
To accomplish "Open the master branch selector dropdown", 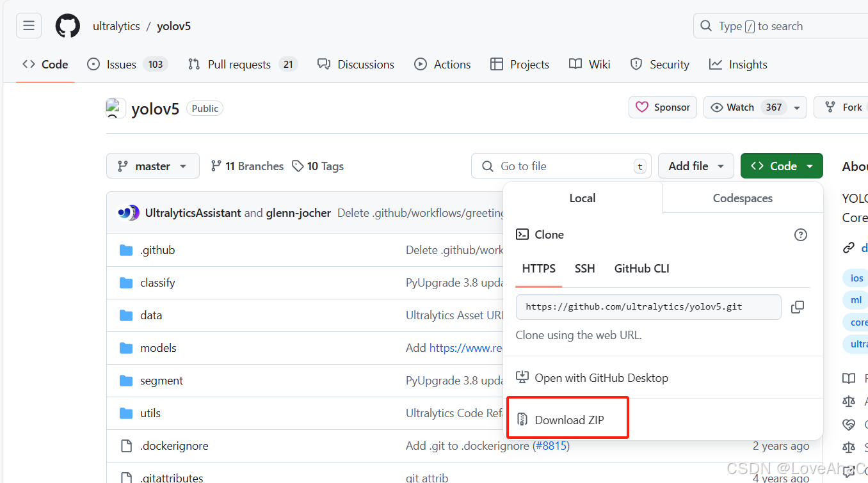I will (153, 166).
